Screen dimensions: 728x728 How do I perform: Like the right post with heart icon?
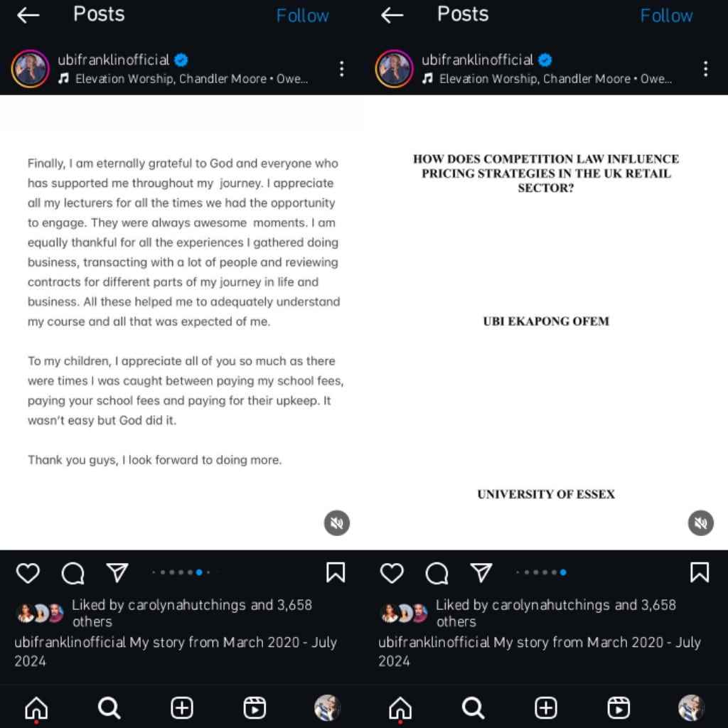[392, 572]
